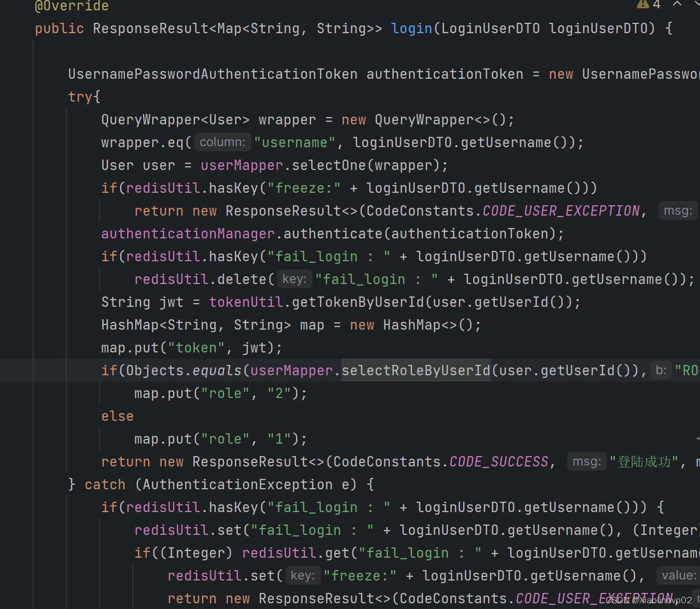This screenshot has height=609, width=700.
Task: Click selectOne method call
Action: 329,165
